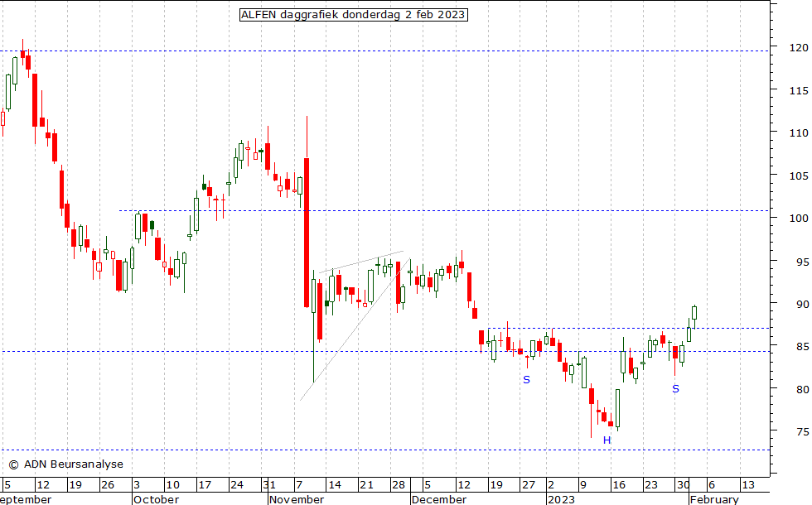Select the 9 date label in January

click(583, 485)
